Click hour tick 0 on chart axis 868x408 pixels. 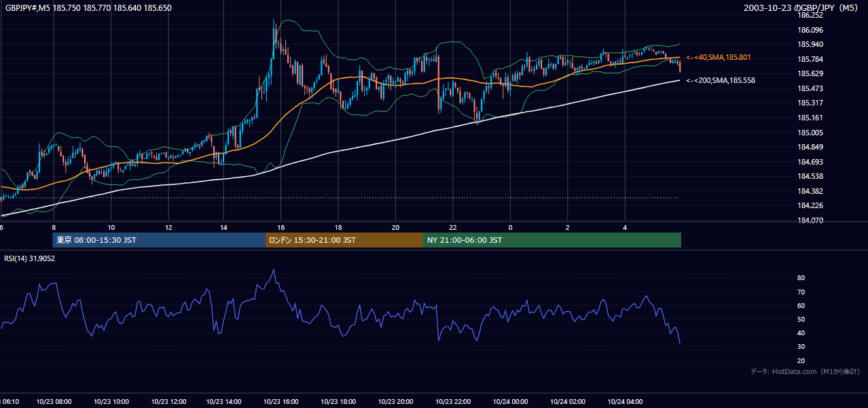(510, 227)
